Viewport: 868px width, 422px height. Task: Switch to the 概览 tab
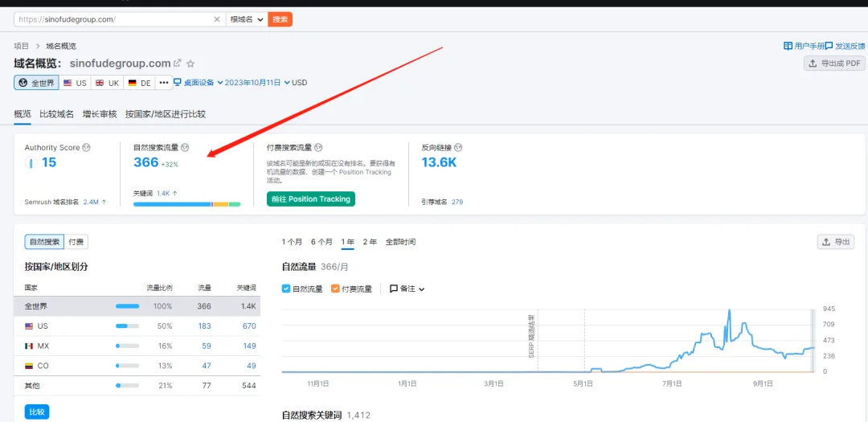[x=23, y=115]
